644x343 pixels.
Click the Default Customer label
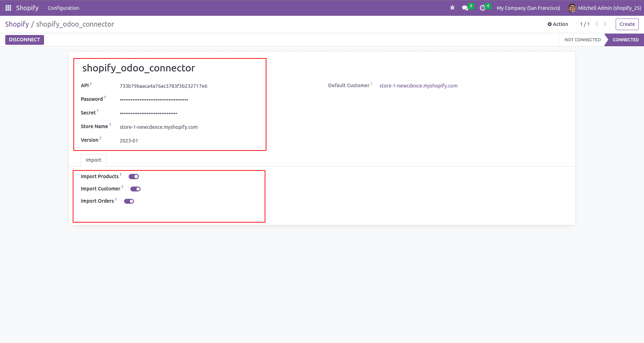(x=349, y=85)
